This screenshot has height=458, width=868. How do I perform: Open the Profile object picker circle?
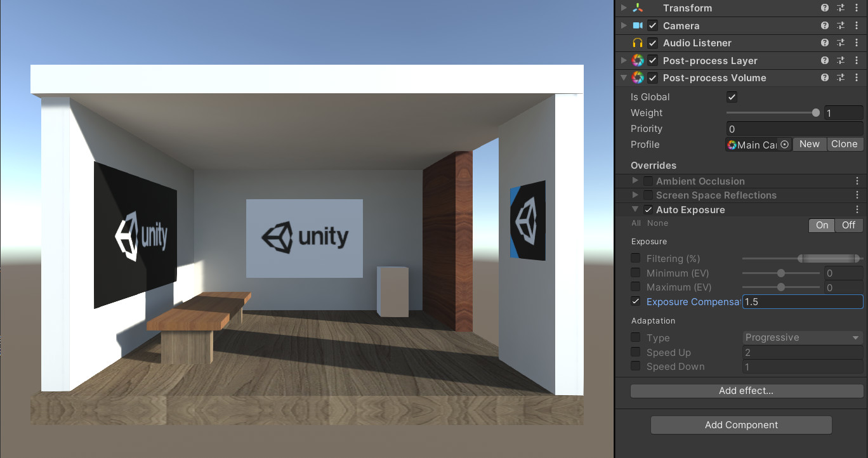(x=784, y=145)
